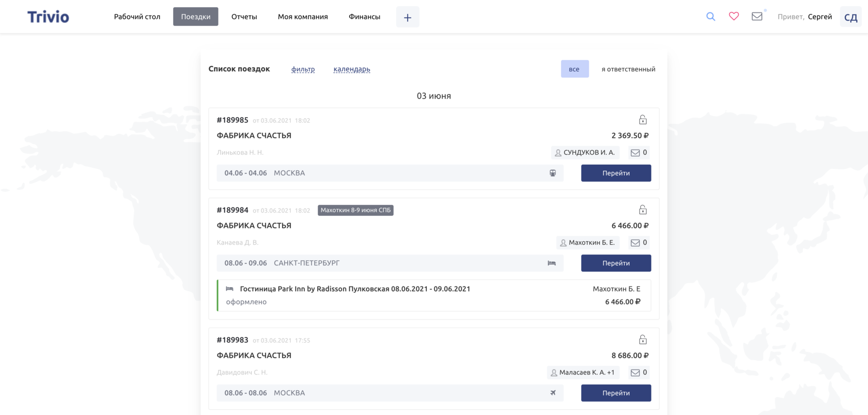868x415 pixels.
Task: Click traveler tag Махоткин Б. Е.
Action: 588,243
